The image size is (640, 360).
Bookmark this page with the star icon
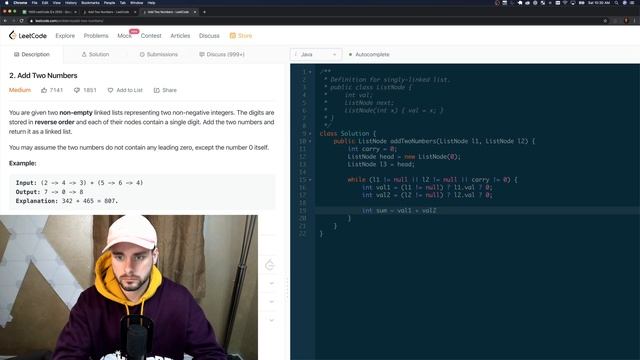605,21
